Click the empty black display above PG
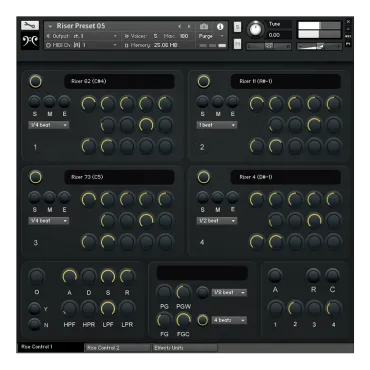The height and width of the screenshot is (370, 370). pos(202,273)
